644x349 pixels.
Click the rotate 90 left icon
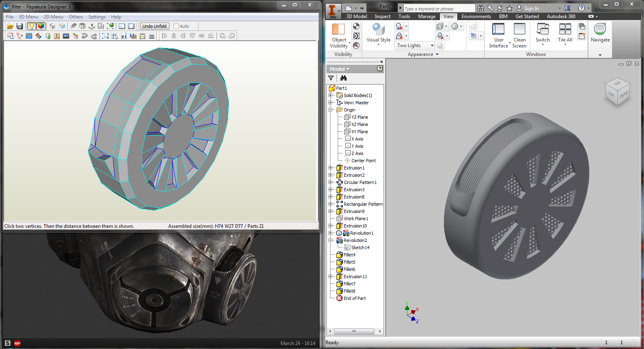coord(223,36)
